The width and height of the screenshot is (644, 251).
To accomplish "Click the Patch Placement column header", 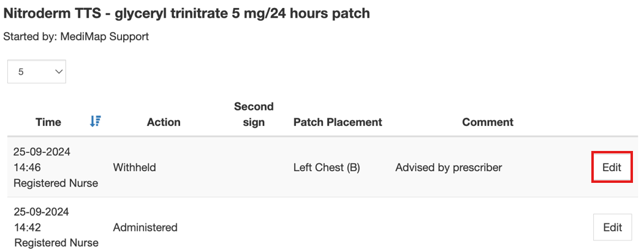I will (338, 122).
